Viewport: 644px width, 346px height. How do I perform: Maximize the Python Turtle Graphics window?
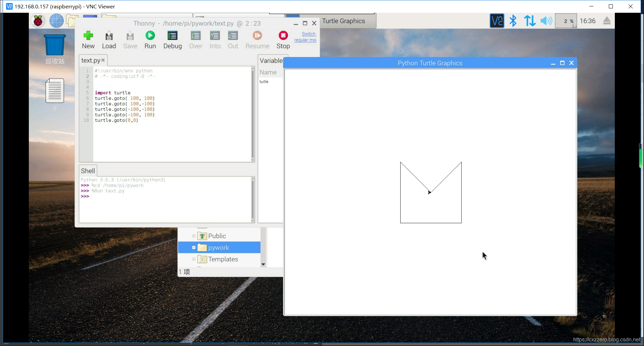pos(562,63)
